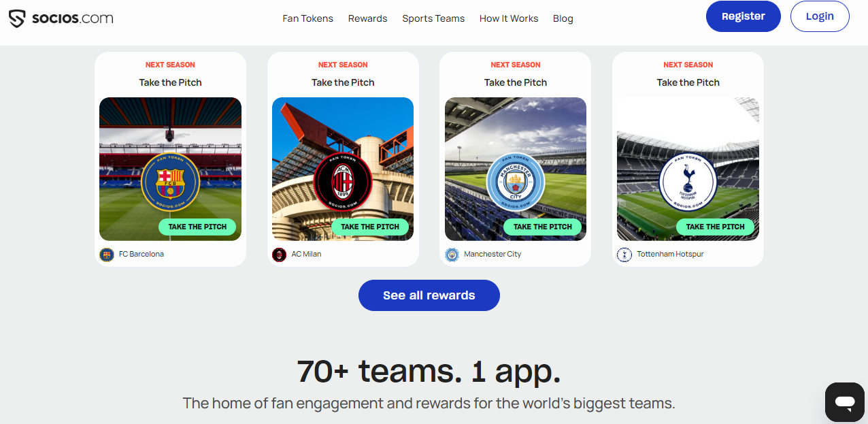Select How It Works in navigation
Viewport: 868px width, 424px height.
click(509, 18)
